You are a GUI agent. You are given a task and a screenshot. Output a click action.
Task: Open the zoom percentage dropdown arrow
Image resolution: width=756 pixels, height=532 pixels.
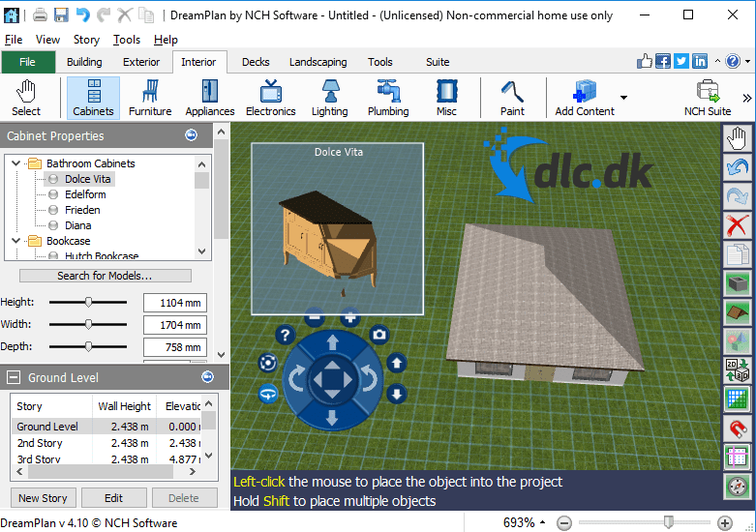click(543, 522)
